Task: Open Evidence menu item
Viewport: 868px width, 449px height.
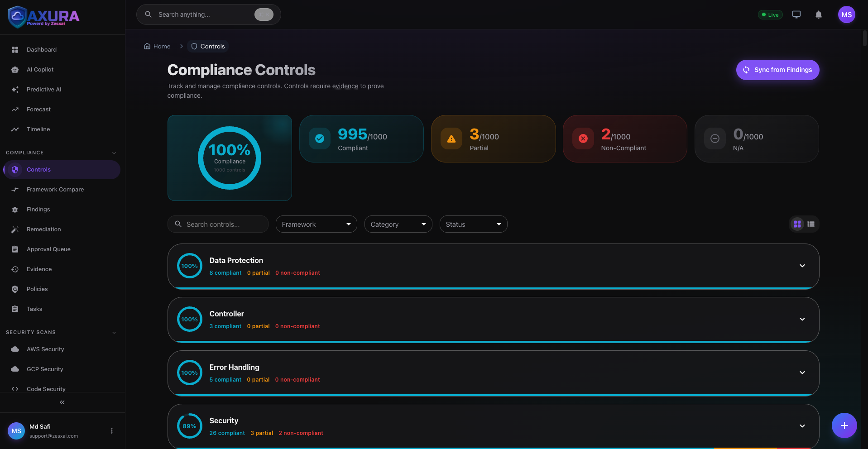Action: 62,269
